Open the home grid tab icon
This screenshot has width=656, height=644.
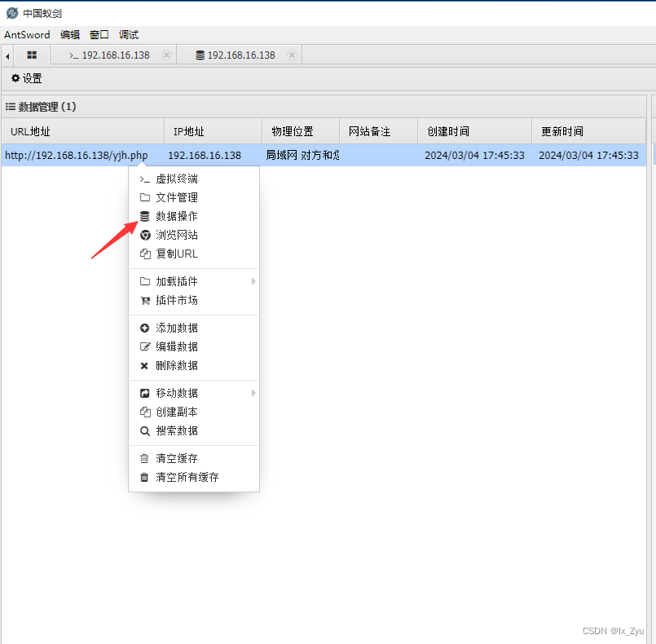32,55
